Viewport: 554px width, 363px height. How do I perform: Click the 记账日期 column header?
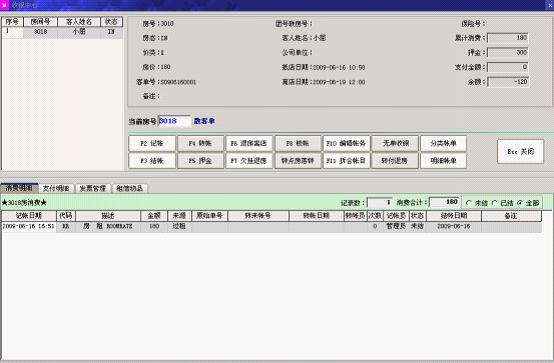click(x=29, y=216)
